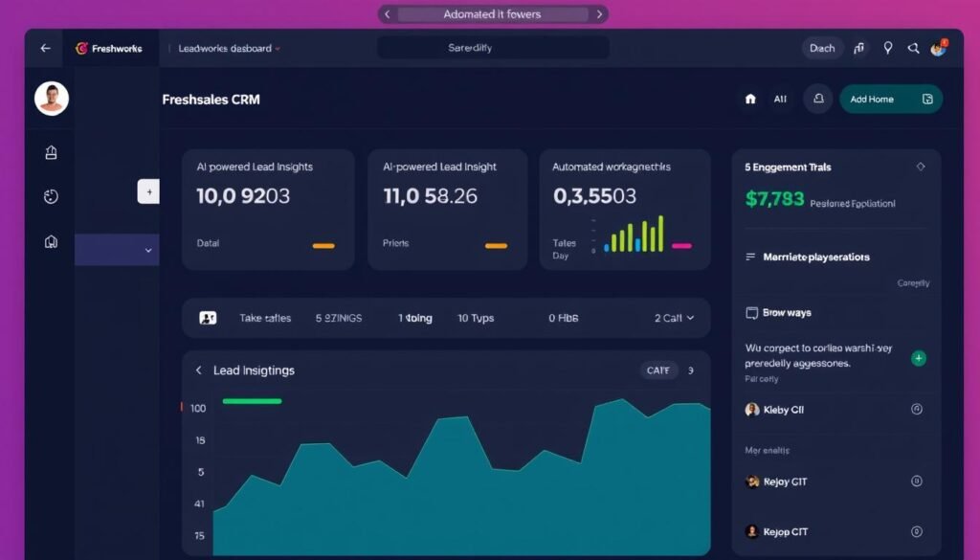980x560 pixels.
Task: Select the CATF tab on the Lead Insigtings chart
Action: point(657,370)
